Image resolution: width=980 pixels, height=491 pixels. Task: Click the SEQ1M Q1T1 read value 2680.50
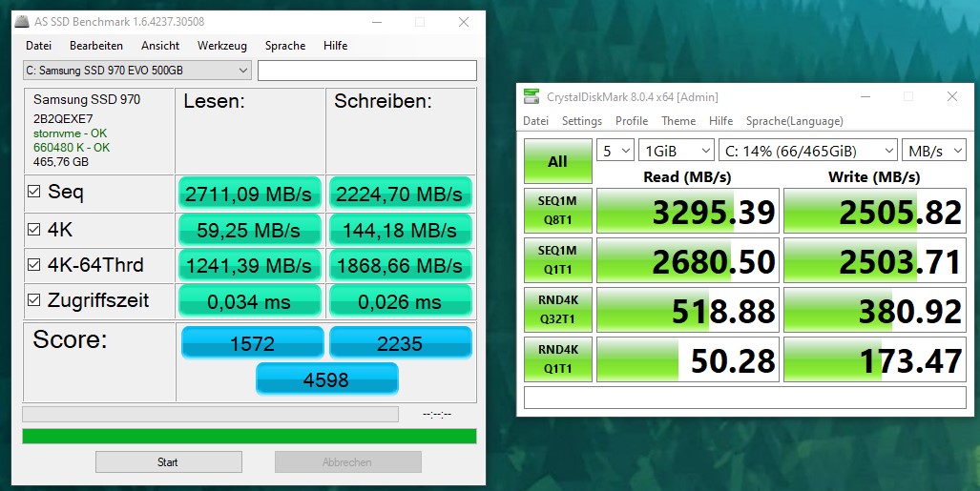[x=688, y=260]
